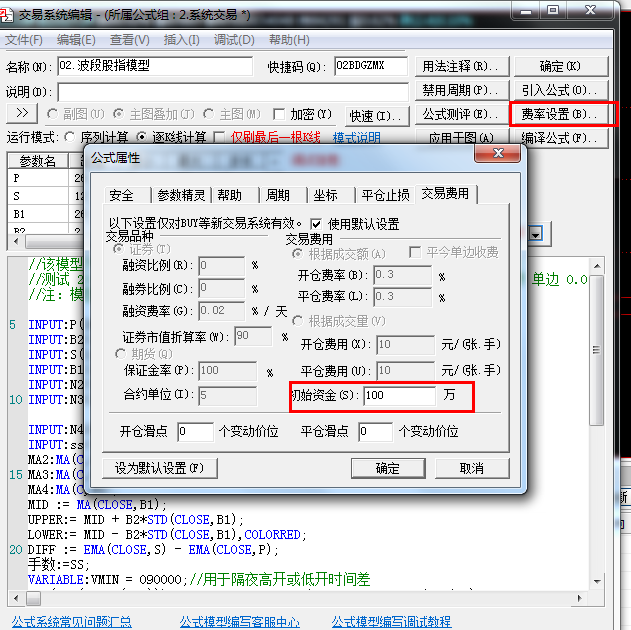631x630 pixels.
Task: Click the 编译公式(F) button
Action: 561,138
